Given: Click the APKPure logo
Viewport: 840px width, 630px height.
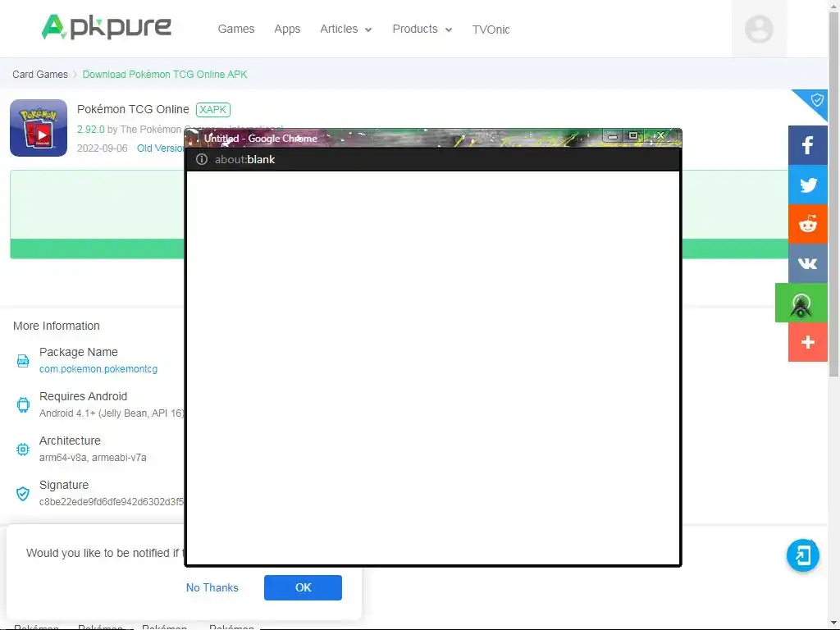Looking at the screenshot, I should click(107, 27).
